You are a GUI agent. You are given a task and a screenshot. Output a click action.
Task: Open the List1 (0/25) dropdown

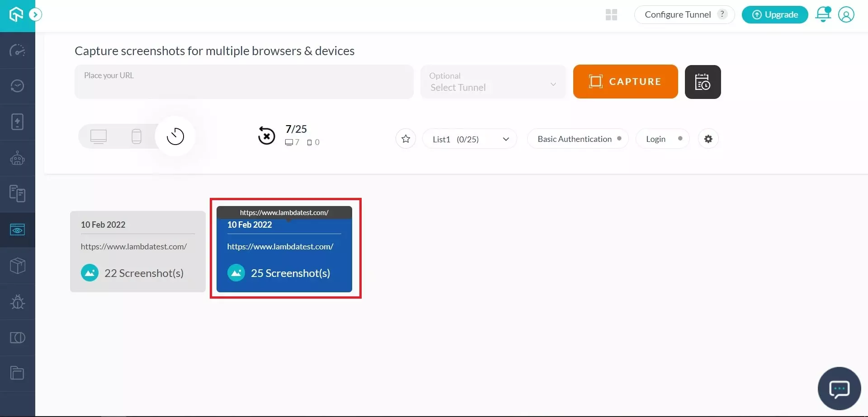pyautogui.click(x=469, y=139)
